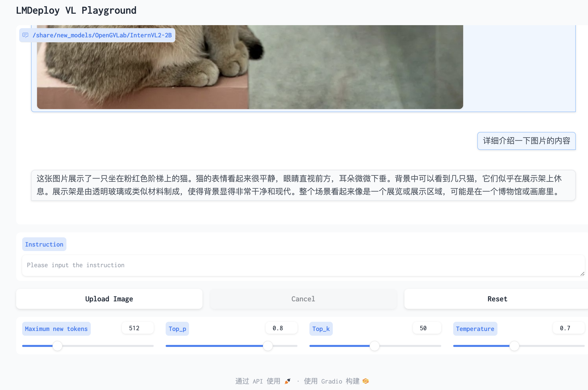Viewport: 588px width, 390px height.
Task: Click the Top_p slider handle
Action: (268, 346)
